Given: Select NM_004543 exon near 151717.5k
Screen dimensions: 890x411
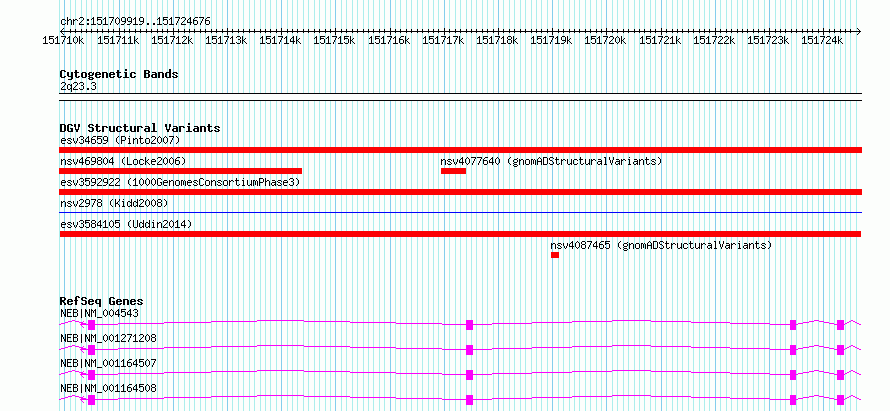Looking at the screenshot, I should click(469, 325).
